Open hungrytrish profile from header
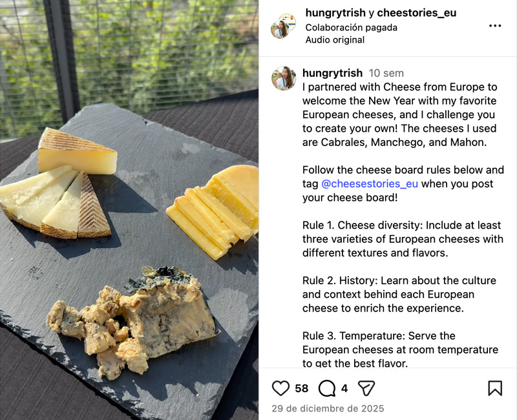 pos(335,13)
